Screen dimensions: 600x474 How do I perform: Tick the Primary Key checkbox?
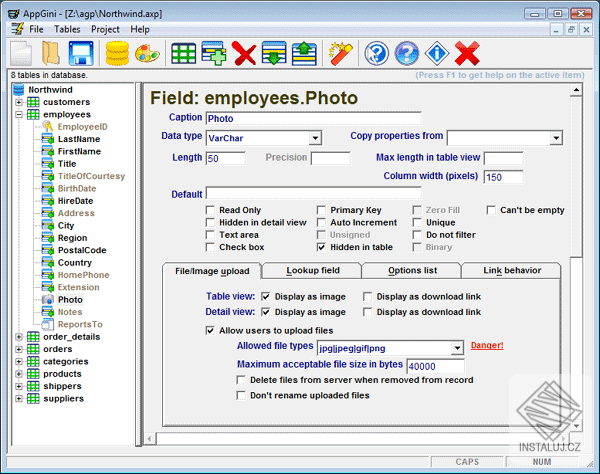coord(321,210)
